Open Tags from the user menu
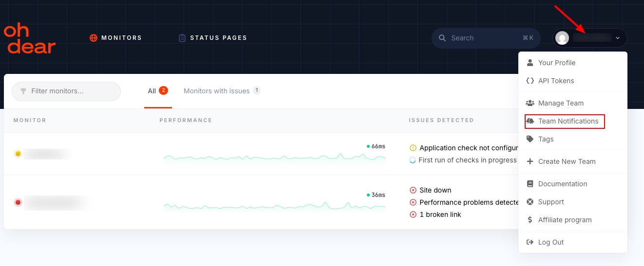 point(546,139)
